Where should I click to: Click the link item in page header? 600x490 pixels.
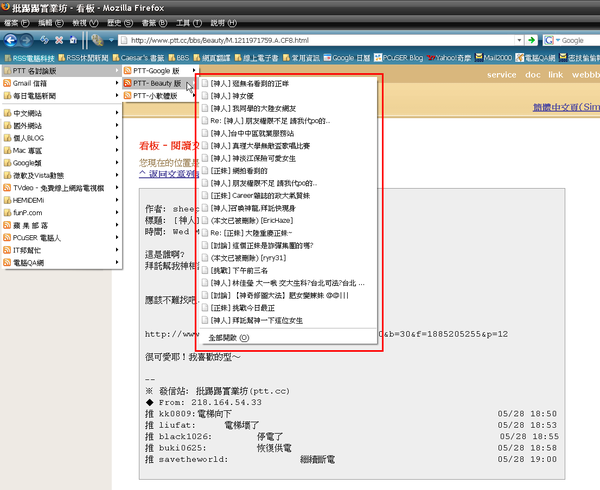pos(555,75)
